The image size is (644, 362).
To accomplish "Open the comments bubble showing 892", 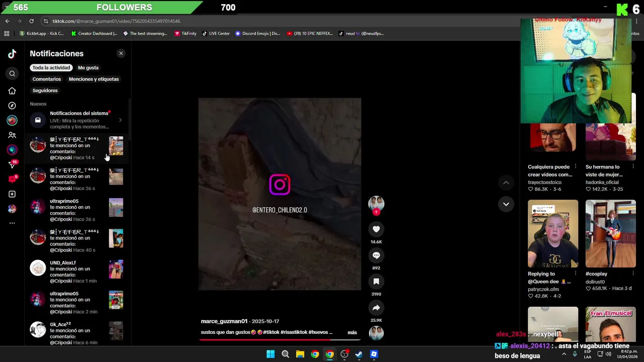I will pos(376,255).
